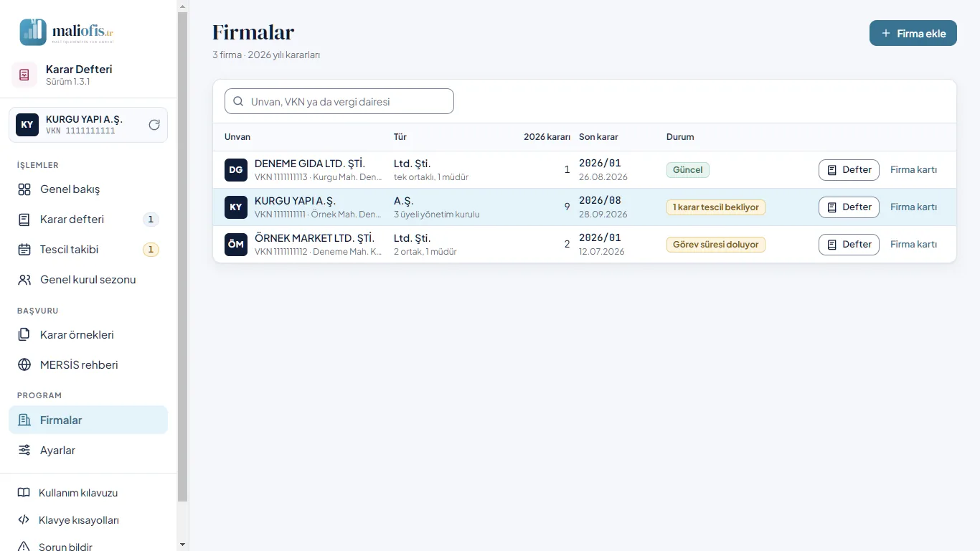Open Genel bakış from the sidebar
Image resolution: width=980 pixels, height=551 pixels.
[x=88, y=189]
